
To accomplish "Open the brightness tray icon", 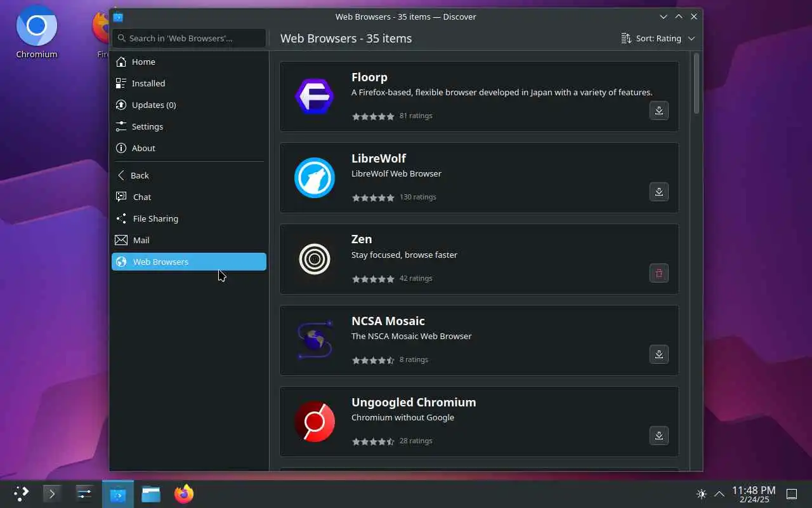I will tap(701, 493).
